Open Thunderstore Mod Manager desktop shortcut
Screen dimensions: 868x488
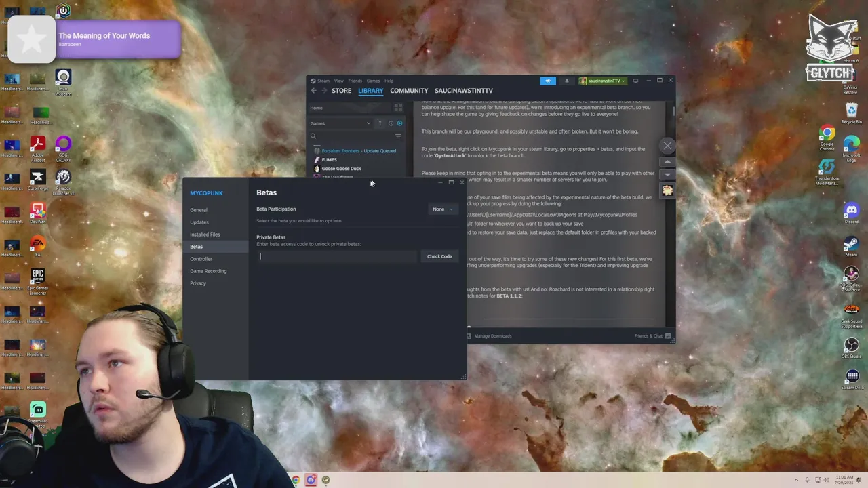[x=827, y=171]
